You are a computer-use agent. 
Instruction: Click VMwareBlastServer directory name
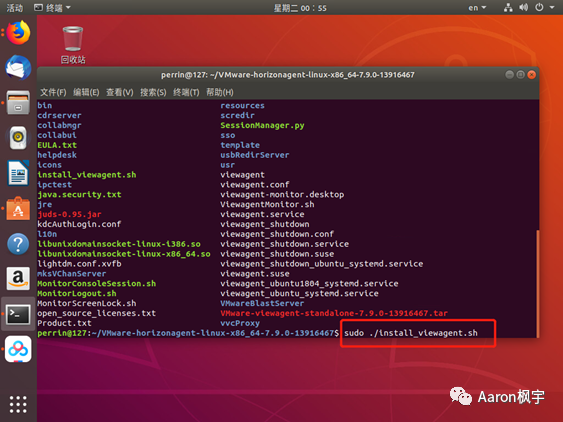pos(262,303)
